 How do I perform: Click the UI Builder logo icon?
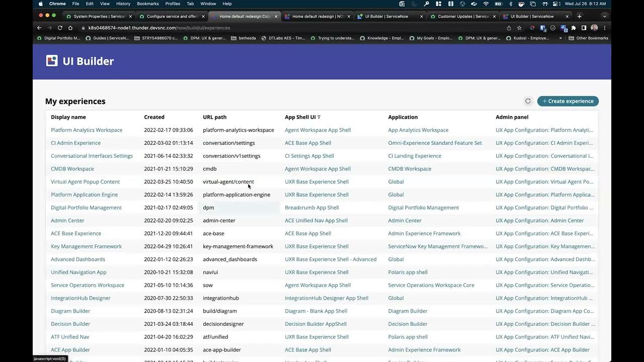52,61
